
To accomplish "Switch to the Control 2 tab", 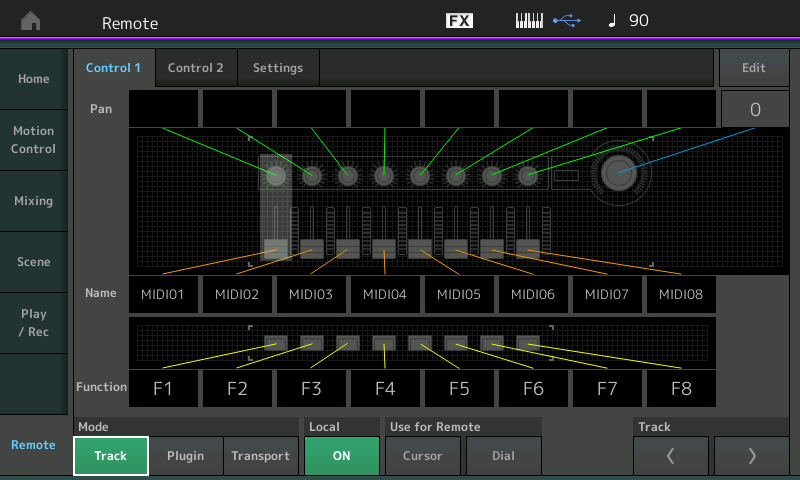I will tap(195, 68).
